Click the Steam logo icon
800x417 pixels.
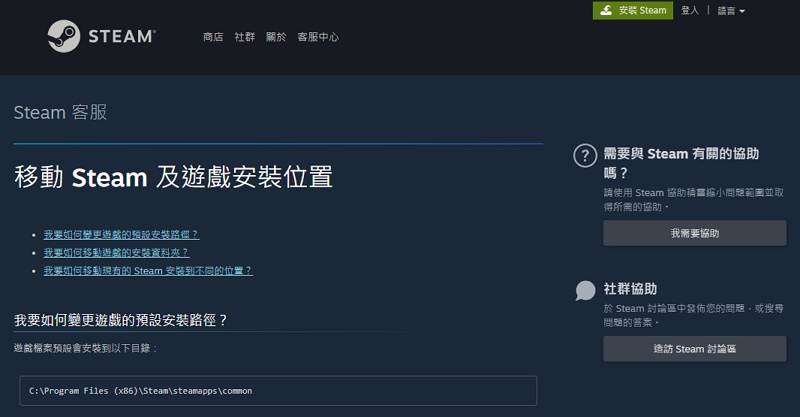tap(64, 36)
